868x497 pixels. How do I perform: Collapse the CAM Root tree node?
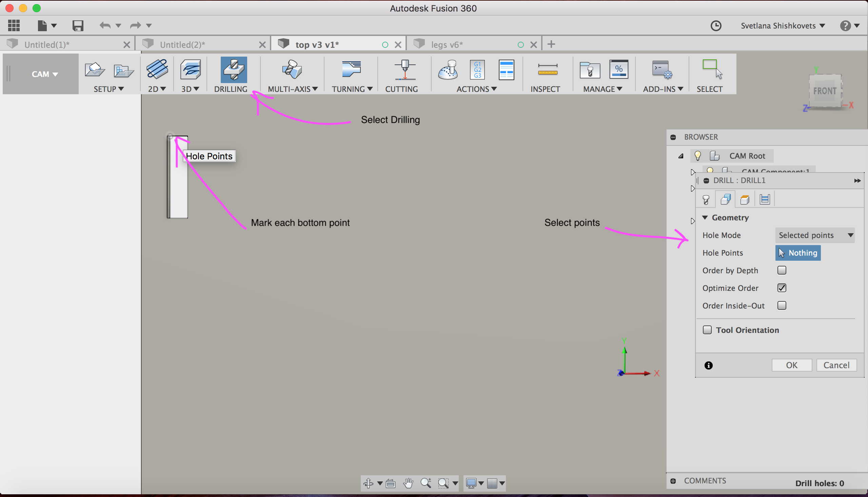680,156
